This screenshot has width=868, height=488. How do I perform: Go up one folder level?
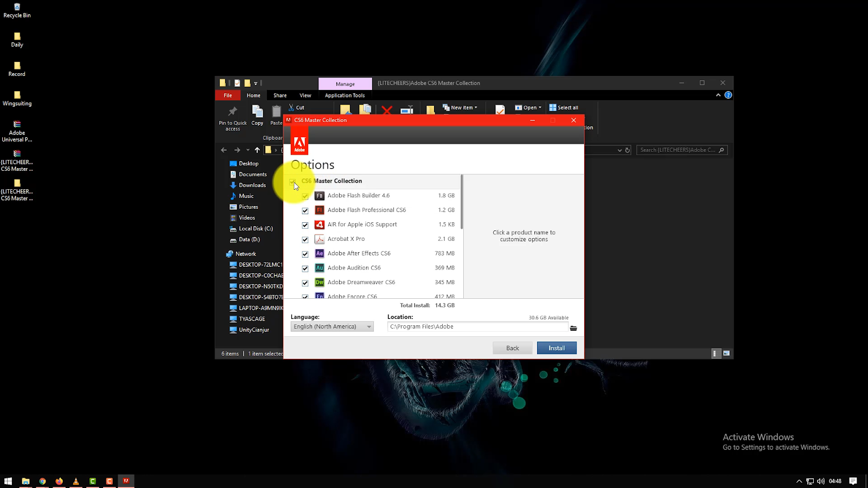[x=257, y=150]
